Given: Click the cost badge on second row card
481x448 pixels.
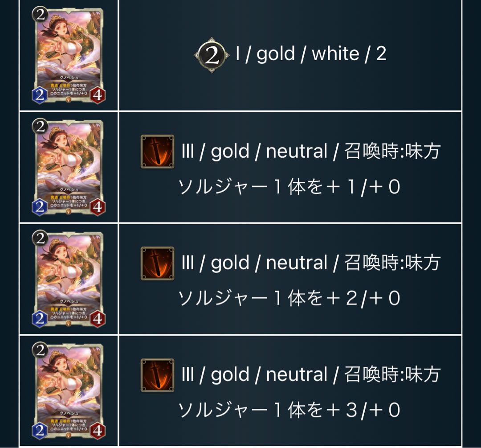Looking at the screenshot, I should coord(40,126).
